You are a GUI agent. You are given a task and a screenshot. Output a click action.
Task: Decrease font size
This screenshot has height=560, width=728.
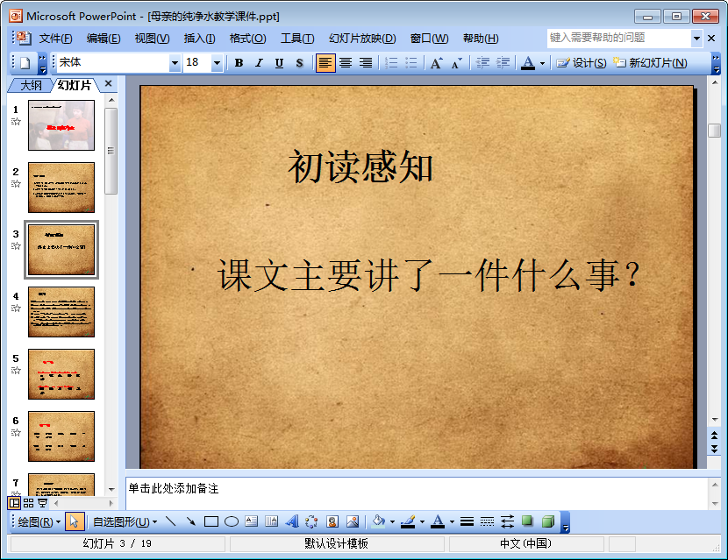click(457, 62)
